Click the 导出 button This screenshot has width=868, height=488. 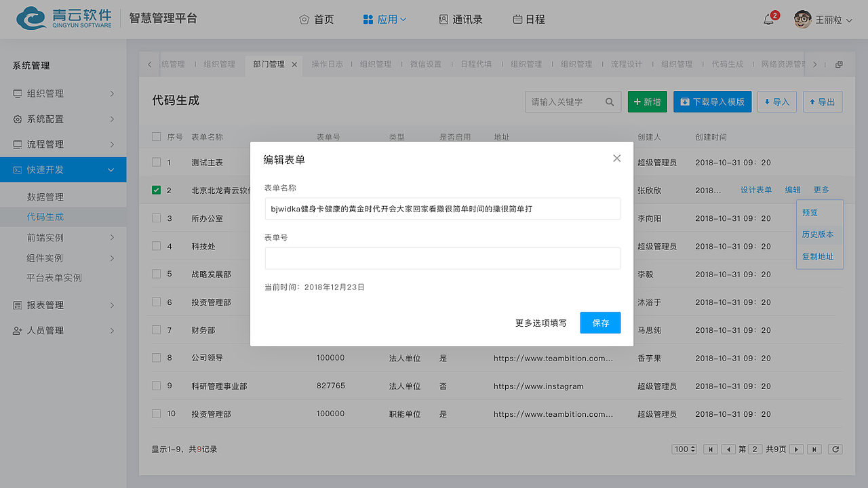(x=823, y=102)
